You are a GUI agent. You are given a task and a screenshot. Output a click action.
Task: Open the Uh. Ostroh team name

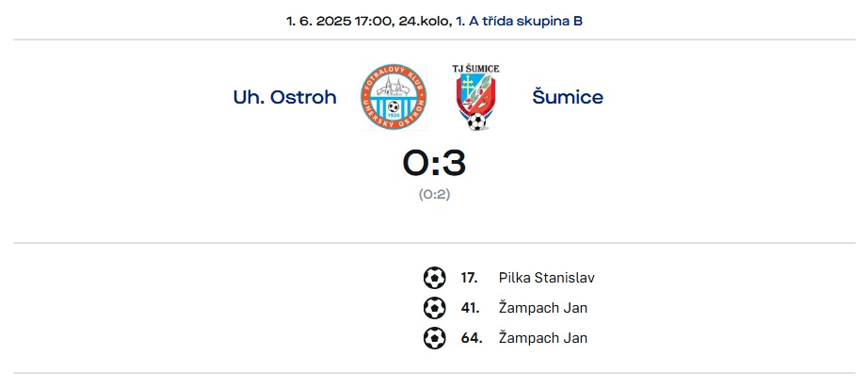point(284,97)
